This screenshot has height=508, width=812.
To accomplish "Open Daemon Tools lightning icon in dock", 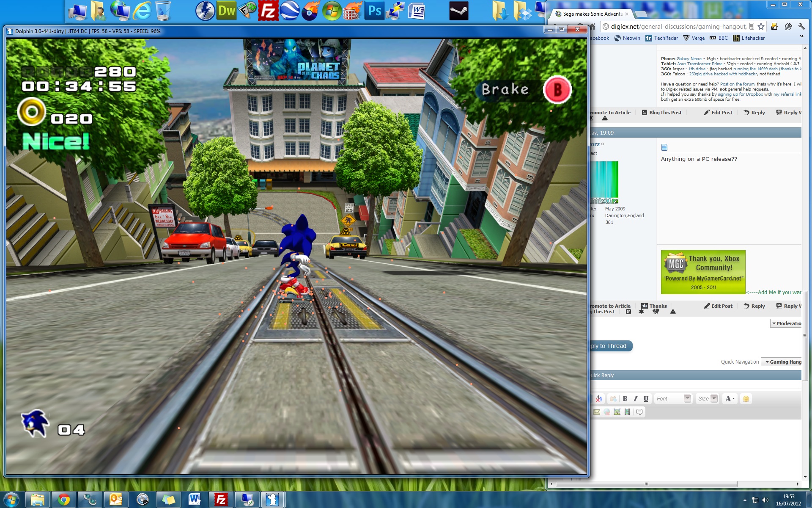I will [x=205, y=11].
